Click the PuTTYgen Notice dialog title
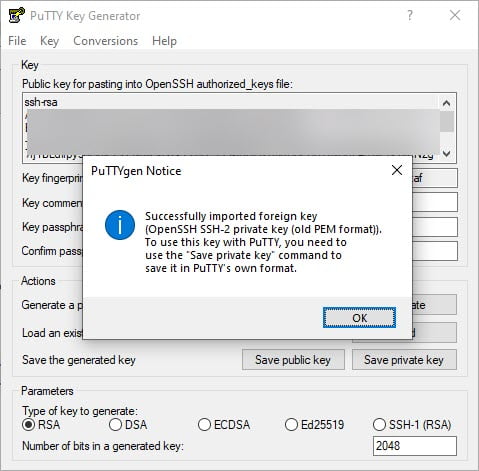Viewport: 479px width, 471px height. tap(136, 171)
